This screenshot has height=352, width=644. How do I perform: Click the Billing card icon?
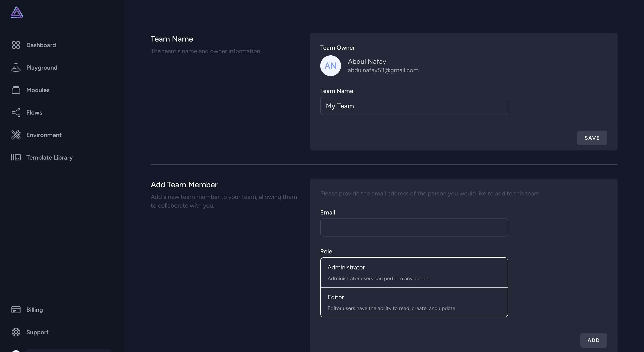[16, 310]
